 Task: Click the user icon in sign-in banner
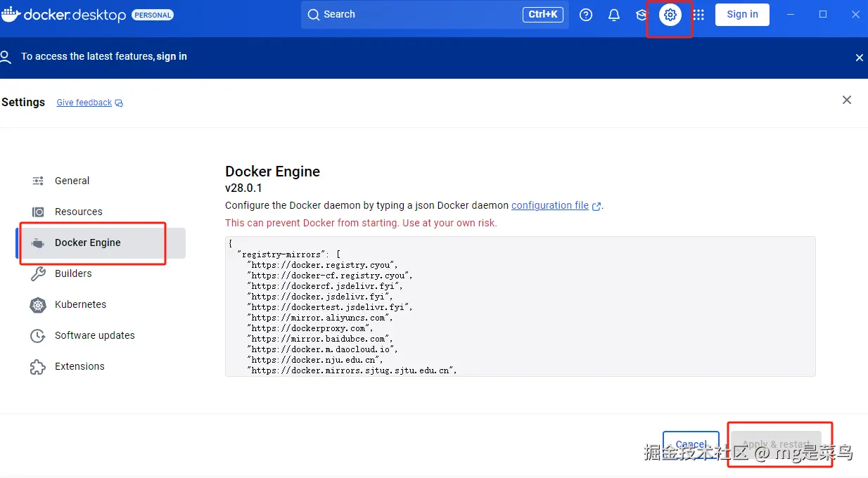pyautogui.click(x=4, y=56)
